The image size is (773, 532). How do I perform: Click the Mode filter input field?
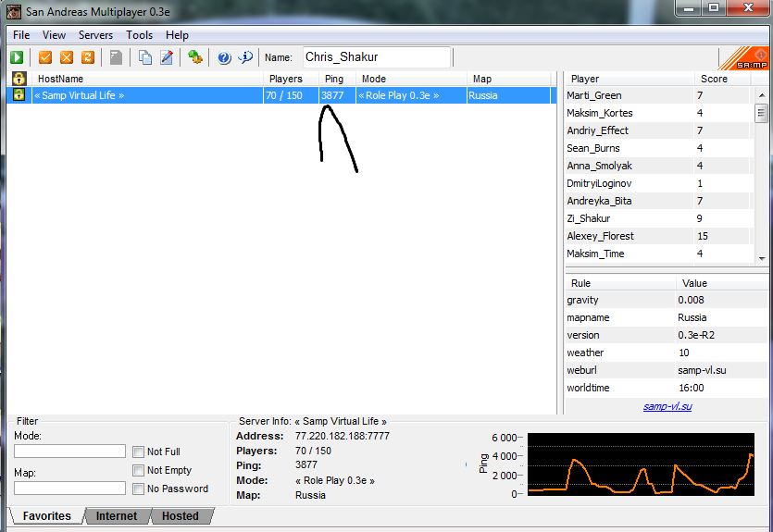click(69, 452)
